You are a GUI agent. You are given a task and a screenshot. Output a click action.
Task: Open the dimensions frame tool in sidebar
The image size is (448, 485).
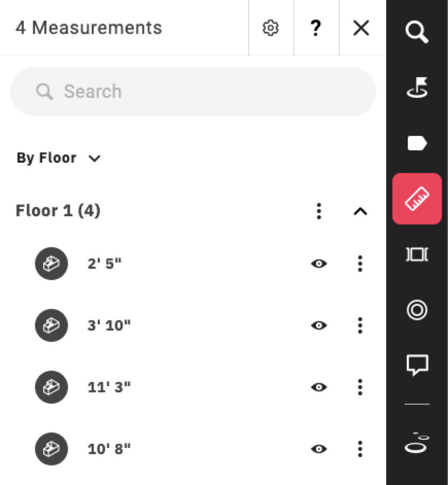pyautogui.click(x=417, y=254)
